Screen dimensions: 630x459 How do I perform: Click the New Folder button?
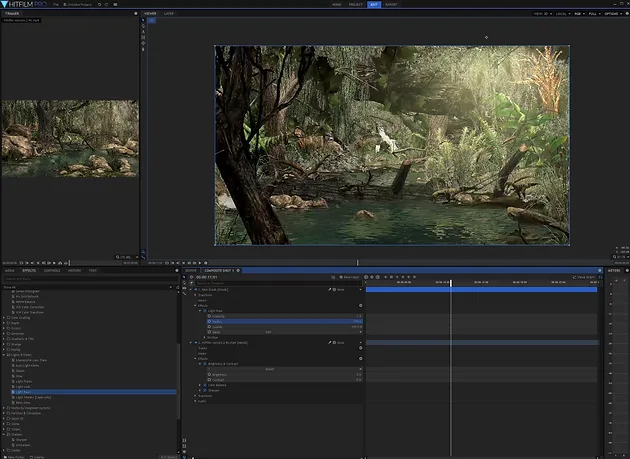[14, 457]
